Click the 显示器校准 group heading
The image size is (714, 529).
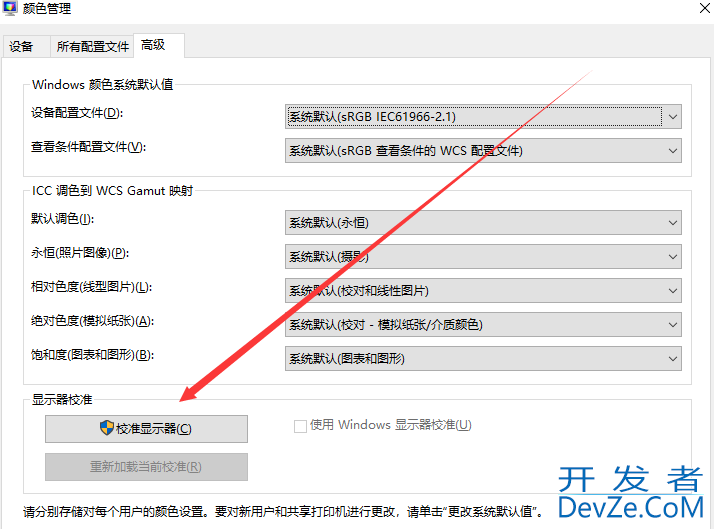62,400
